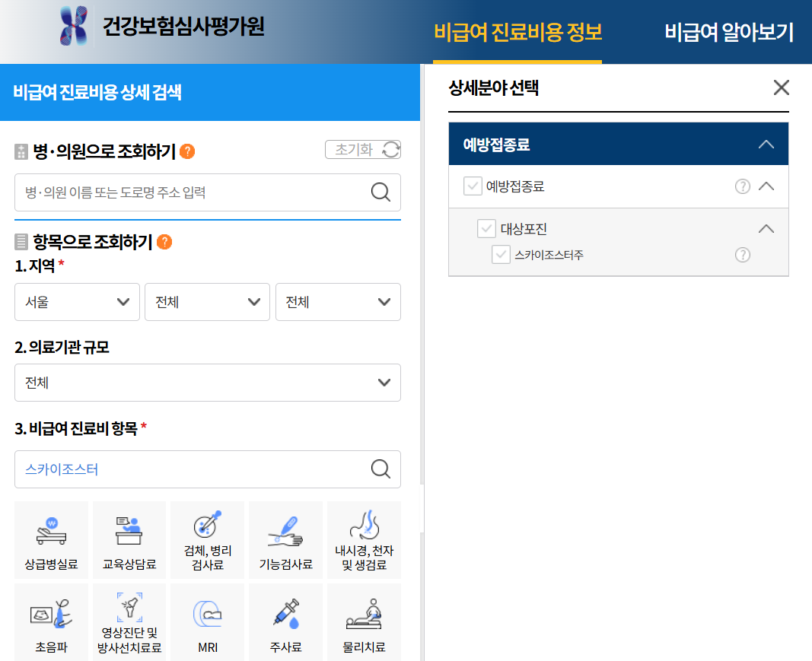Select the MRI category icon
The height and width of the screenshot is (661, 812).
[x=207, y=621]
